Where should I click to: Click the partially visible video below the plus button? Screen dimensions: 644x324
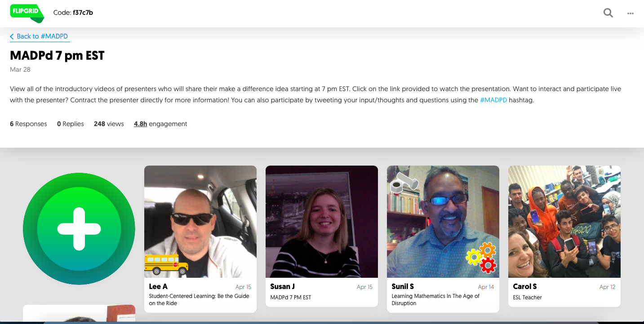tap(79, 315)
